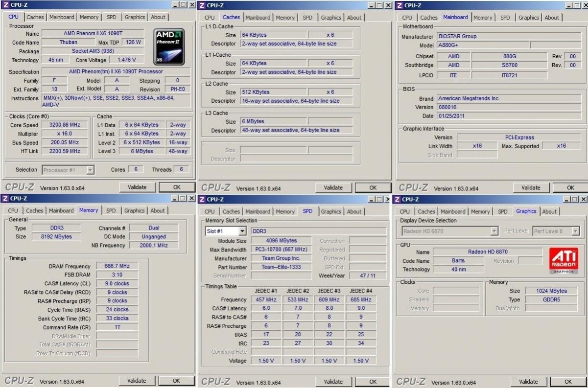
Task: Click the NB Frequency value 2000.1 MHz
Action: point(154,246)
